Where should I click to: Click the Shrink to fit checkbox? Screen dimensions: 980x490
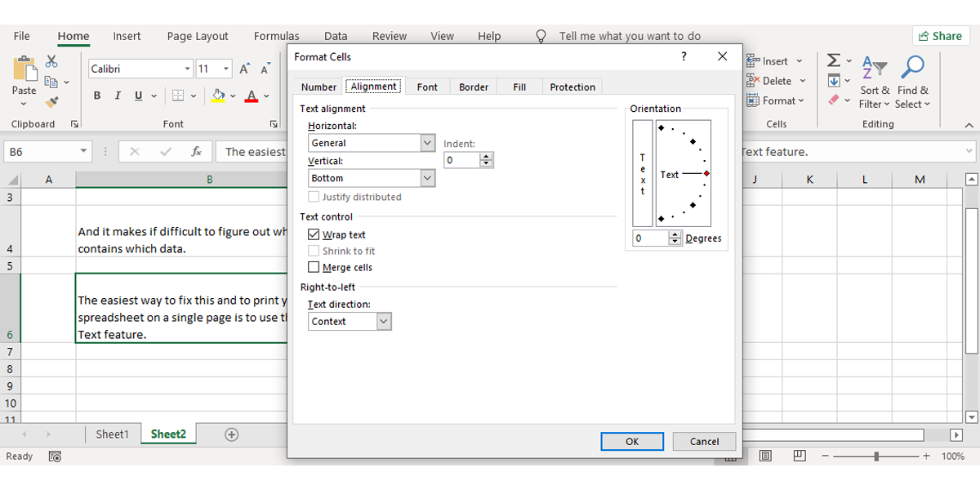314,251
